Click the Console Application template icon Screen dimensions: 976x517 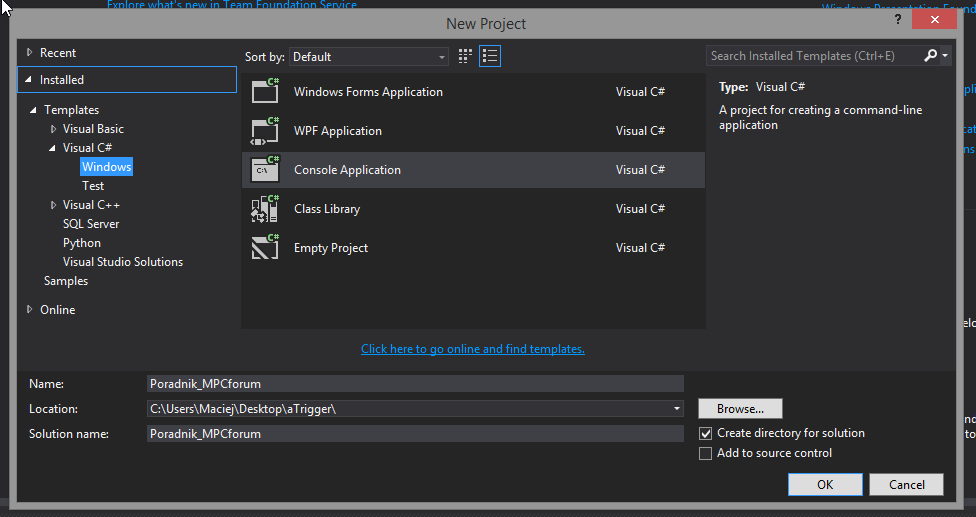pyautogui.click(x=266, y=169)
